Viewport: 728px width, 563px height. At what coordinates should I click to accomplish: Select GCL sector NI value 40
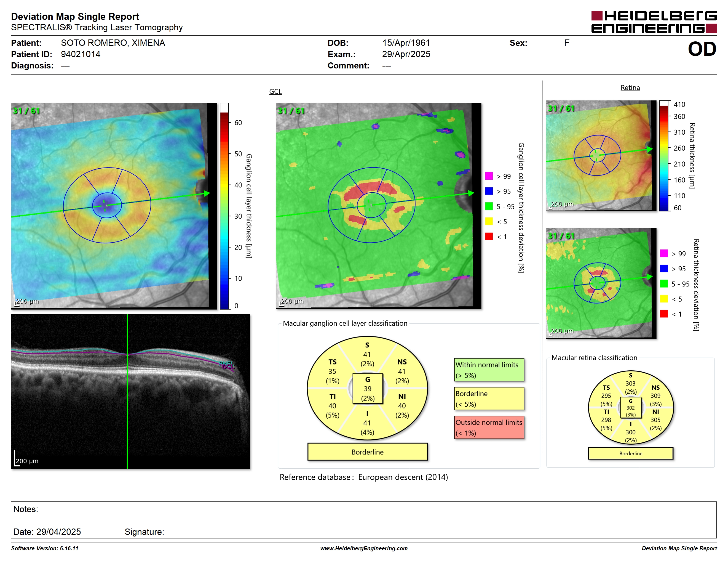pos(402,406)
